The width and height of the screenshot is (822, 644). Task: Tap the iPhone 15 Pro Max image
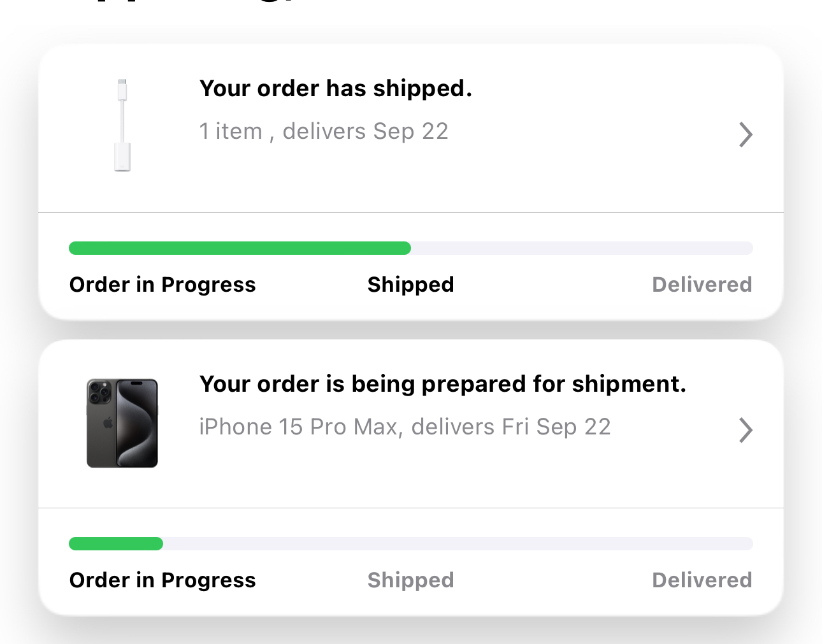[122, 423]
